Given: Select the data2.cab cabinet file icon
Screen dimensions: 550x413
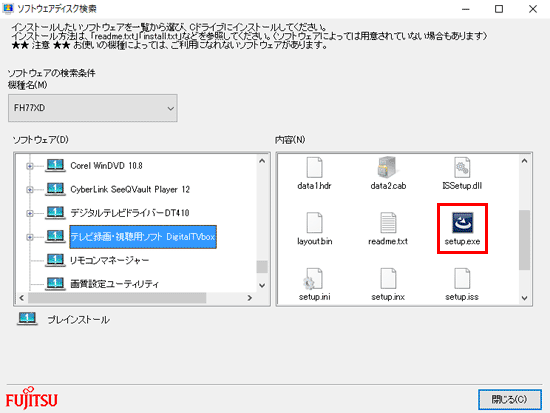Looking at the screenshot, I should click(x=388, y=167).
